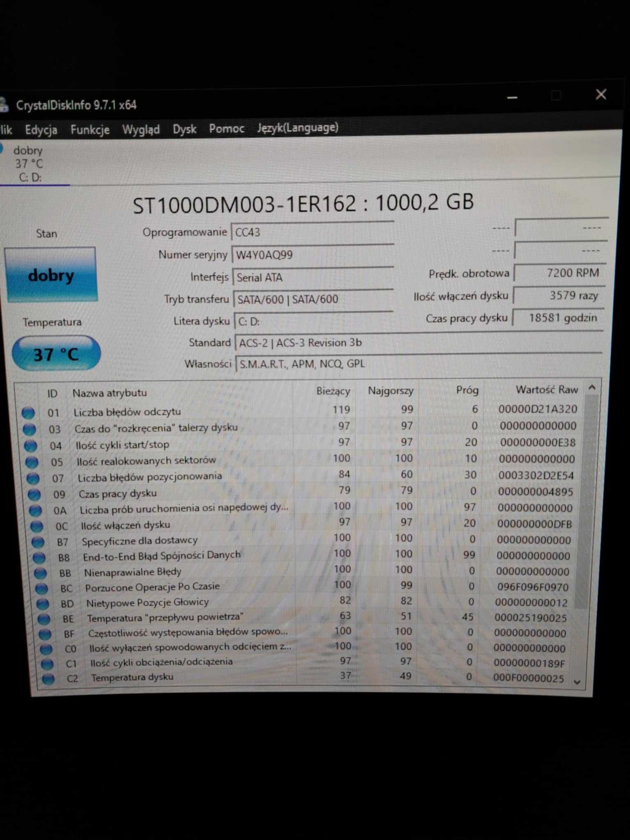The width and height of the screenshot is (630, 840).
Task: Click raw value 0003302D2E54
Action: (536, 475)
